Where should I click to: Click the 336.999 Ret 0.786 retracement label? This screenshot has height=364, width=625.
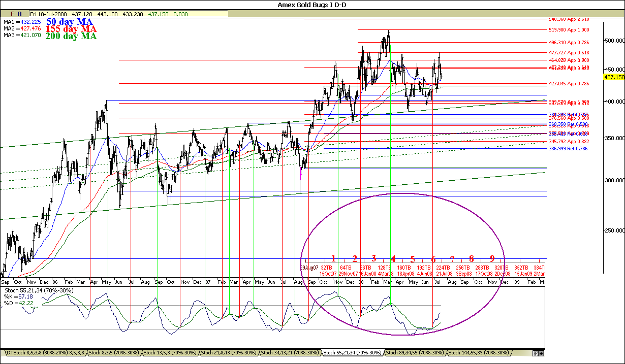click(x=569, y=149)
